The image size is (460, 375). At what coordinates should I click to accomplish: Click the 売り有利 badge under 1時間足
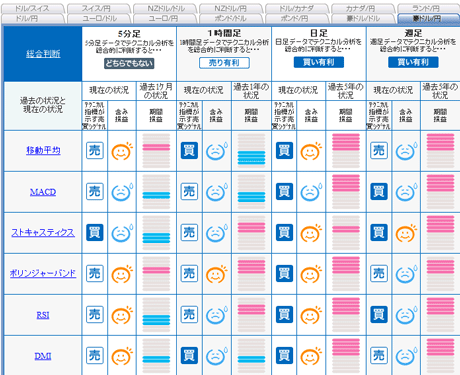click(224, 63)
